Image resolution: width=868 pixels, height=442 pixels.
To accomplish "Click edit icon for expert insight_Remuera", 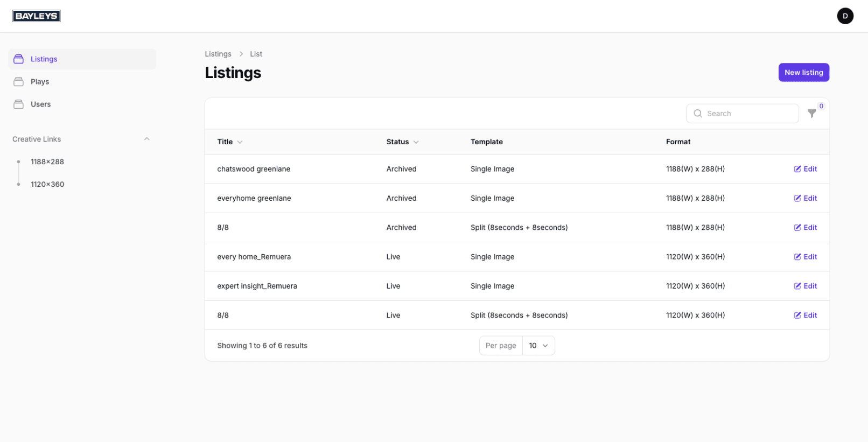I will click(797, 286).
